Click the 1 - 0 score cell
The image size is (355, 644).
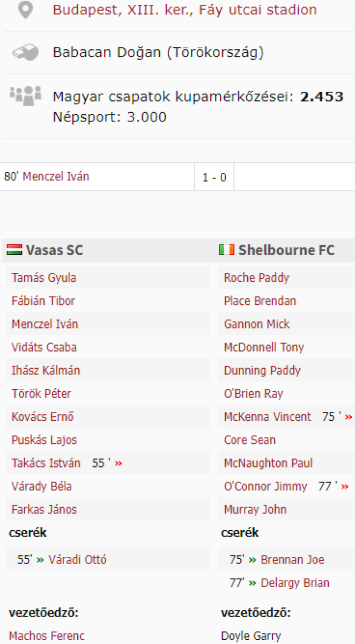pos(214,177)
